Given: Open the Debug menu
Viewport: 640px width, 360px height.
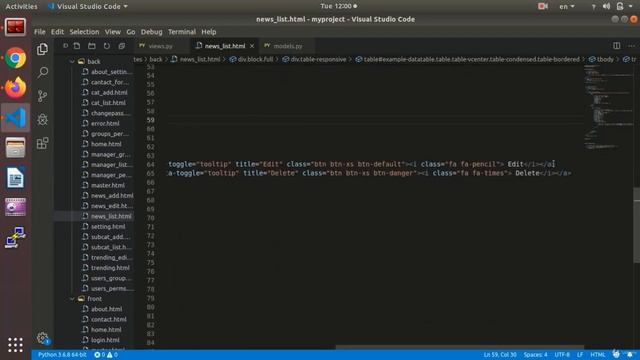Looking at the screenshot, I should pyautogui.click(x=151, y=32).
